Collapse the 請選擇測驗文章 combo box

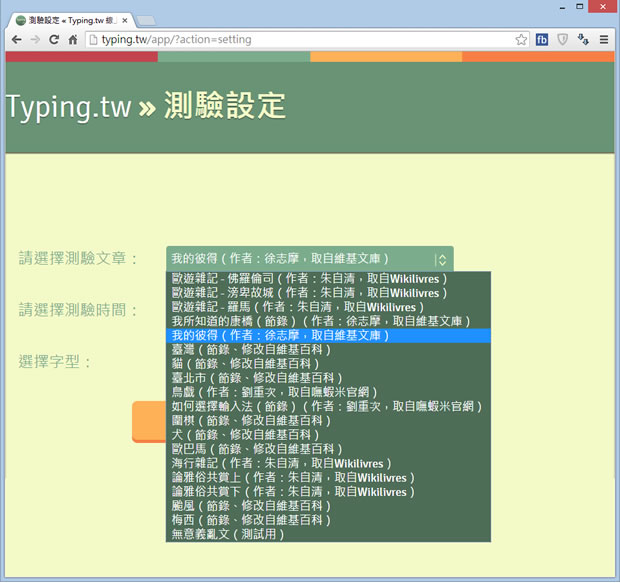310,258
